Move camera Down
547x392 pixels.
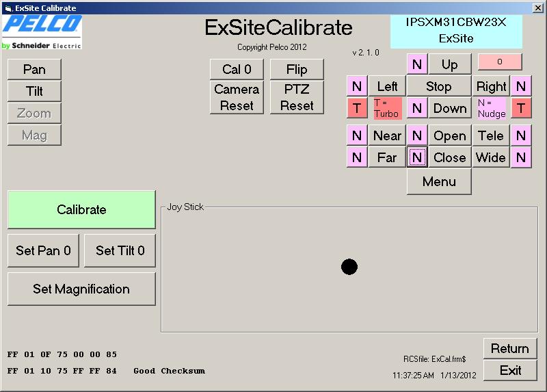pos(450,108)
